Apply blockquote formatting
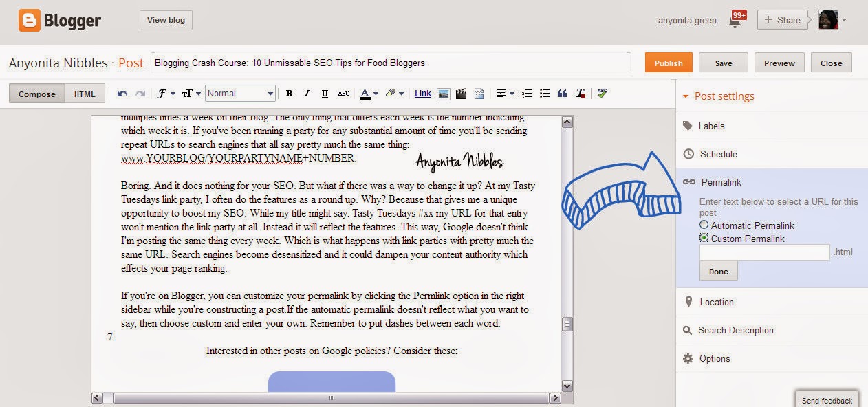The width and height of the screenshot is (868, 407). pyautogui.click(x=563, y=93)
